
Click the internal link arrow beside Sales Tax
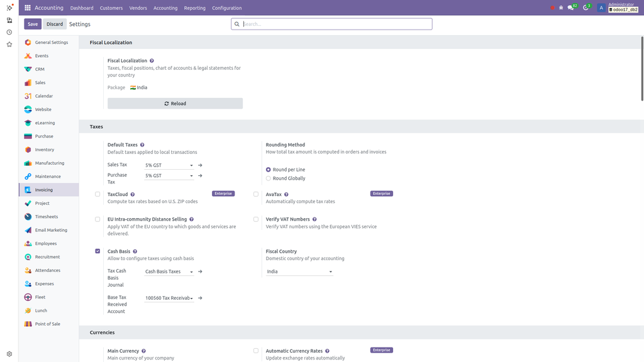(200, 165)
